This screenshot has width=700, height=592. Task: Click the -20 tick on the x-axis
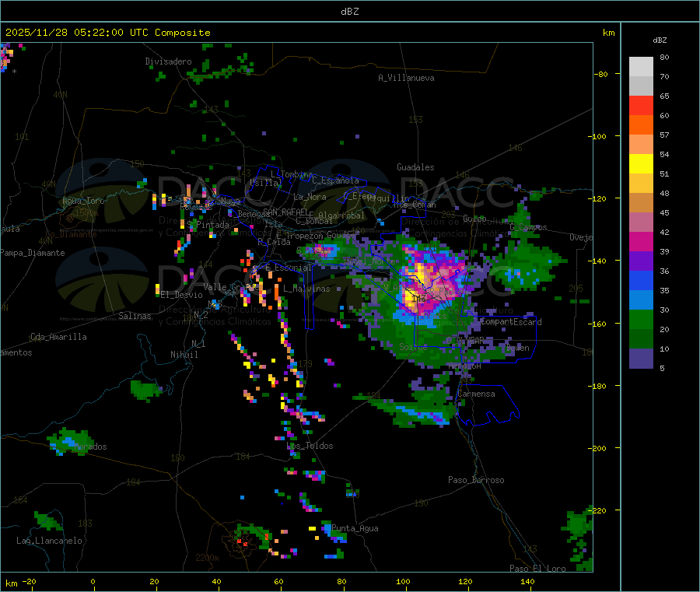point(29,582)
